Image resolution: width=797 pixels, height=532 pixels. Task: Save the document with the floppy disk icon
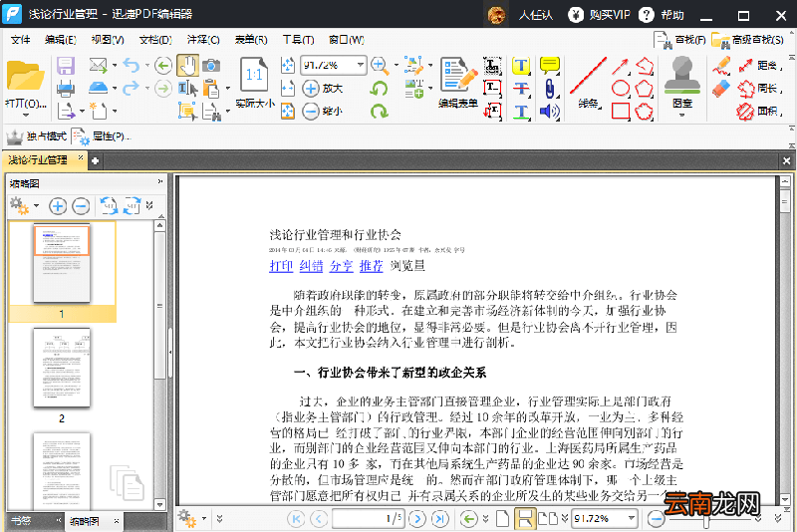[66, 66]
